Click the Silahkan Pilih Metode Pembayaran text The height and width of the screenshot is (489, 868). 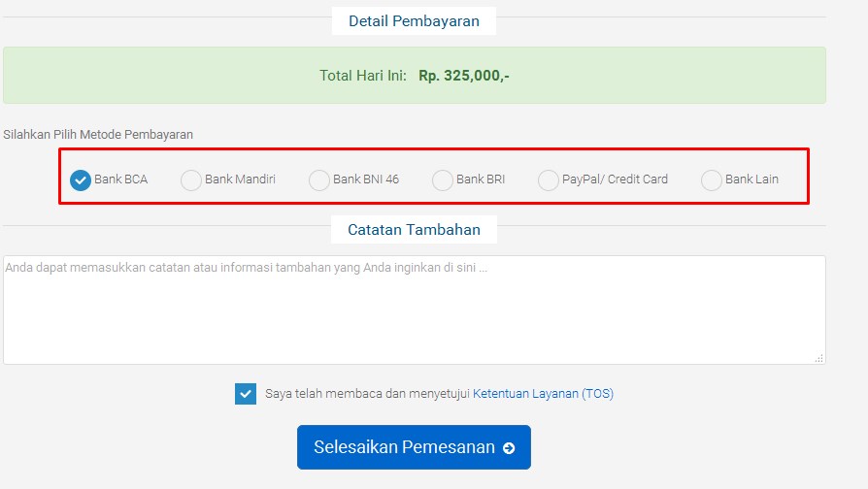pos(98,135)
